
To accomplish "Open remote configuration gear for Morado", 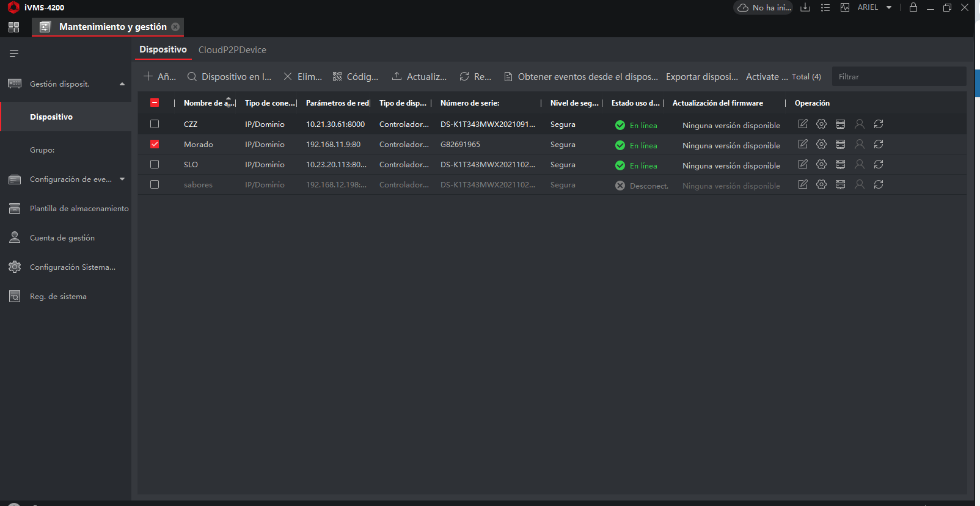I will 822,144.
